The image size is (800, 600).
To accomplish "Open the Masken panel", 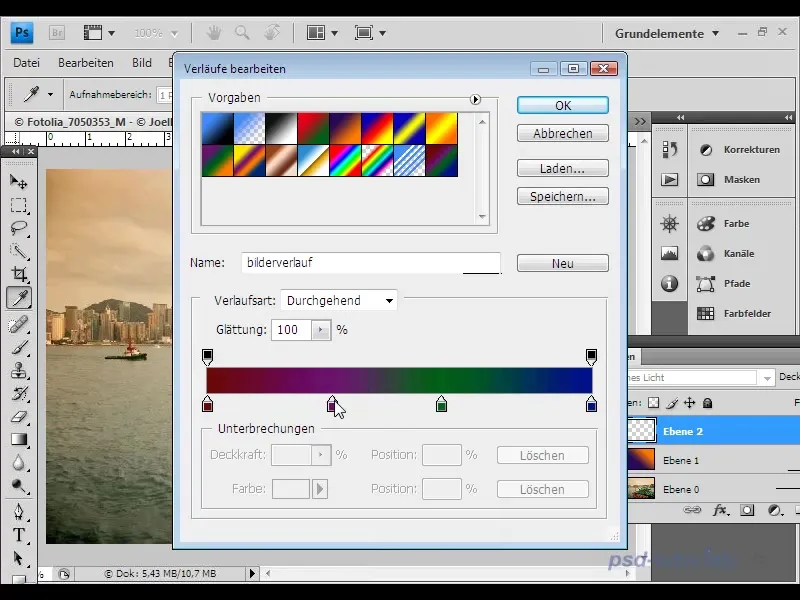I will coord(730,180).
